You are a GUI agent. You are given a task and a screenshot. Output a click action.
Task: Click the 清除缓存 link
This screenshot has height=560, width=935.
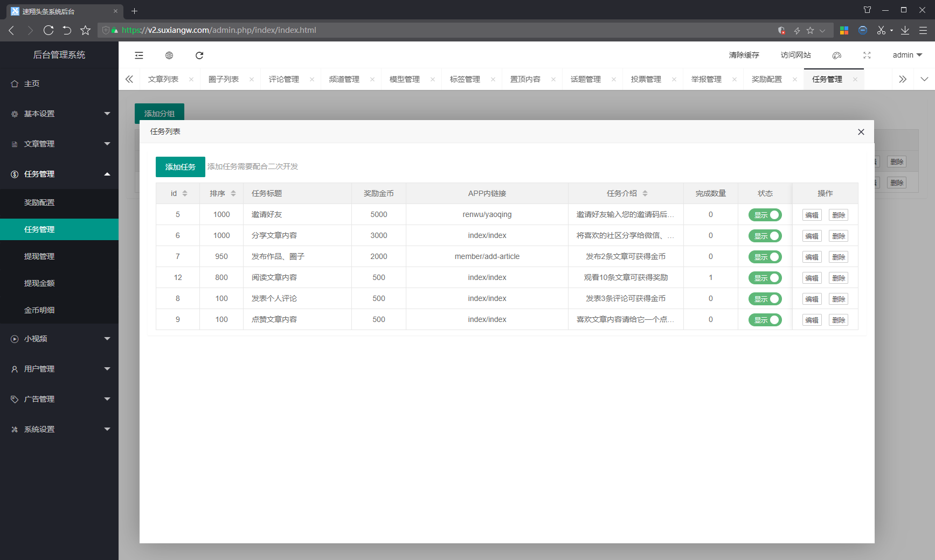(x=744, y=55)
